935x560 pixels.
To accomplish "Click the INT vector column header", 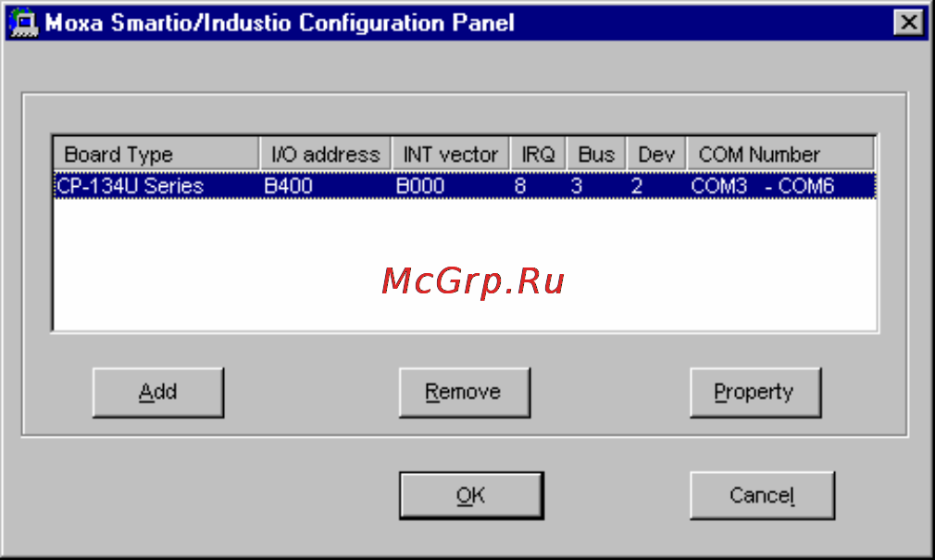I will [x=451, y=155].
